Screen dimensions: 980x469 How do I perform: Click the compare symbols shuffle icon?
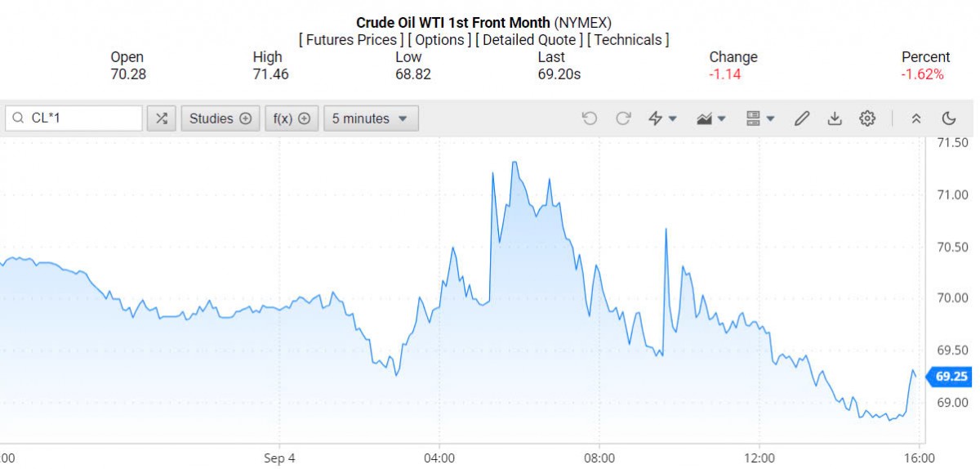pyautogui.click(x=162, y=118)
